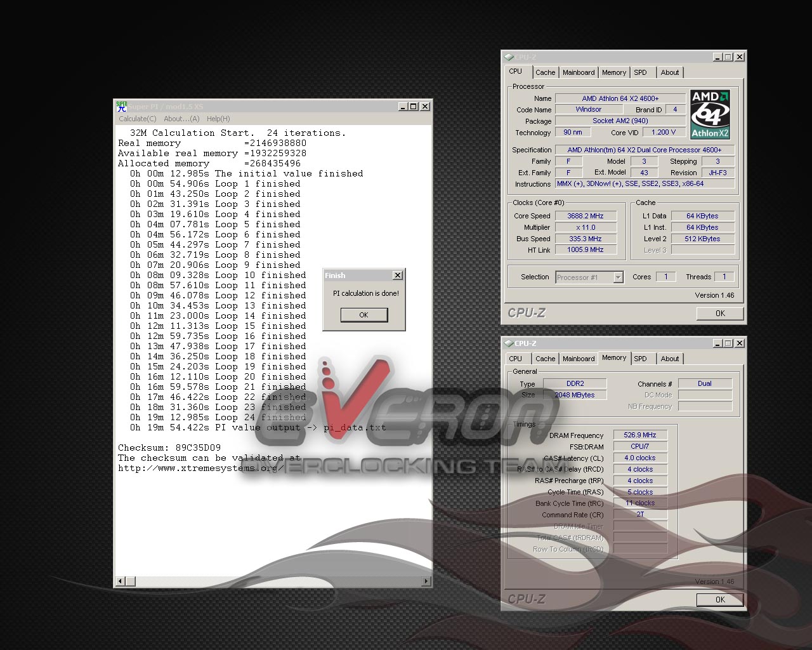The image size is (812, 650).
Task: Click OK in the top CPU-Z window
Action: 720,314
